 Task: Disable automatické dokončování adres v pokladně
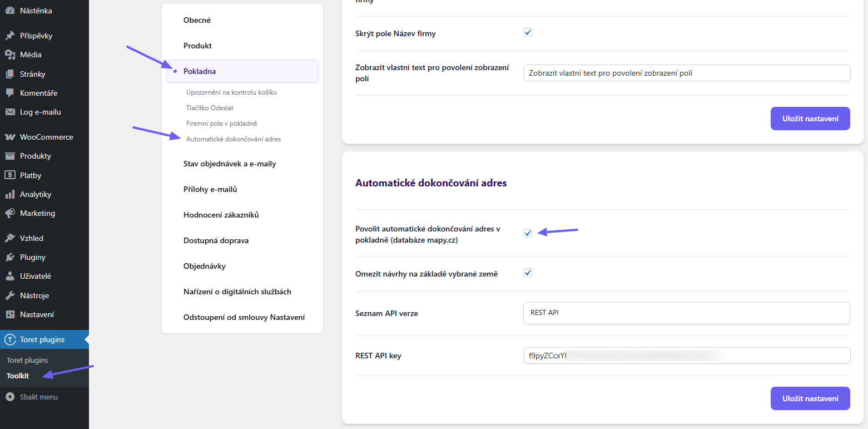point(527,233)
